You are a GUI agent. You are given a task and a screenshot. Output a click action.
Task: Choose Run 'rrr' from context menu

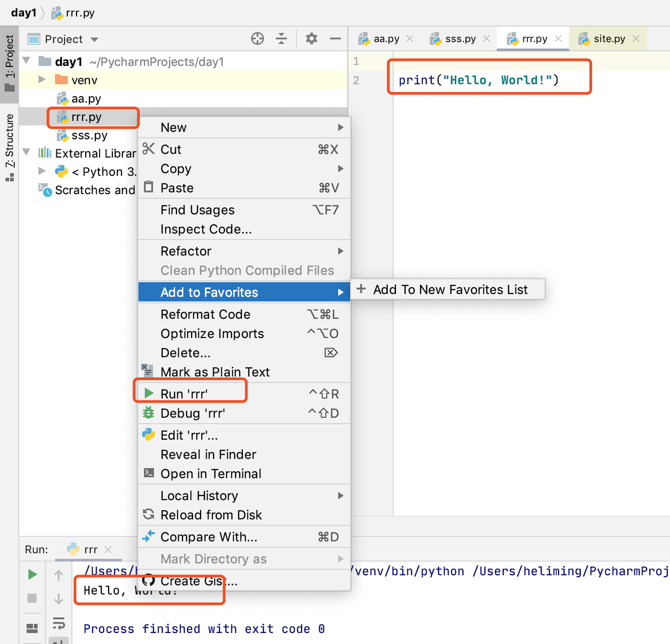(x=244, y=394)
